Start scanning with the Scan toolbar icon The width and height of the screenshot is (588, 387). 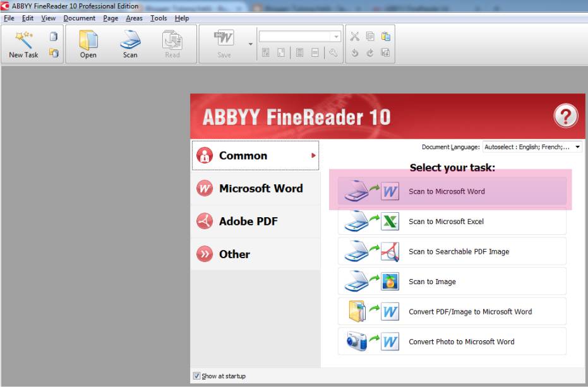point(130,40)
